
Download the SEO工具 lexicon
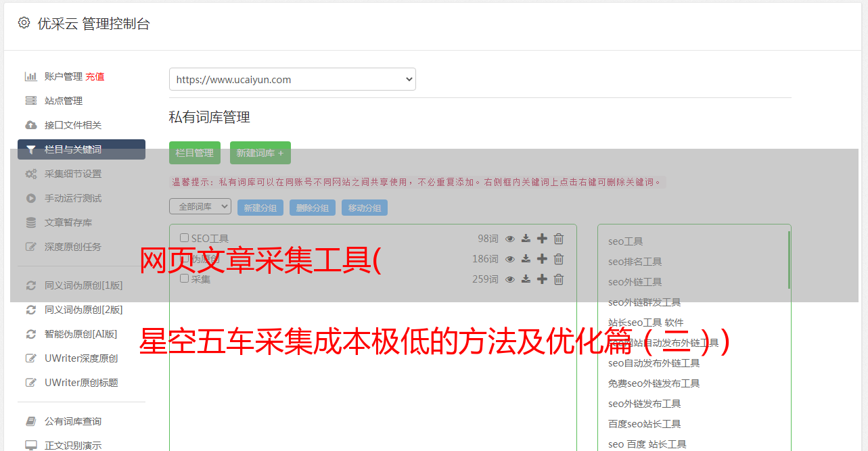526,239
